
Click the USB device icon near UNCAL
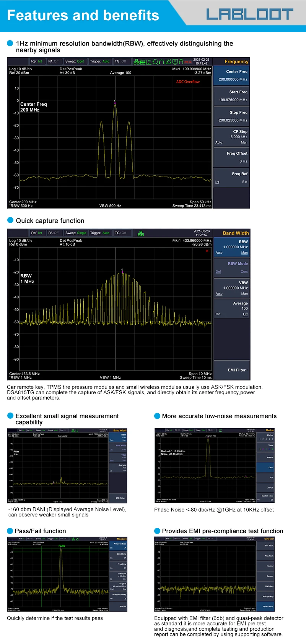click(181, 61)
